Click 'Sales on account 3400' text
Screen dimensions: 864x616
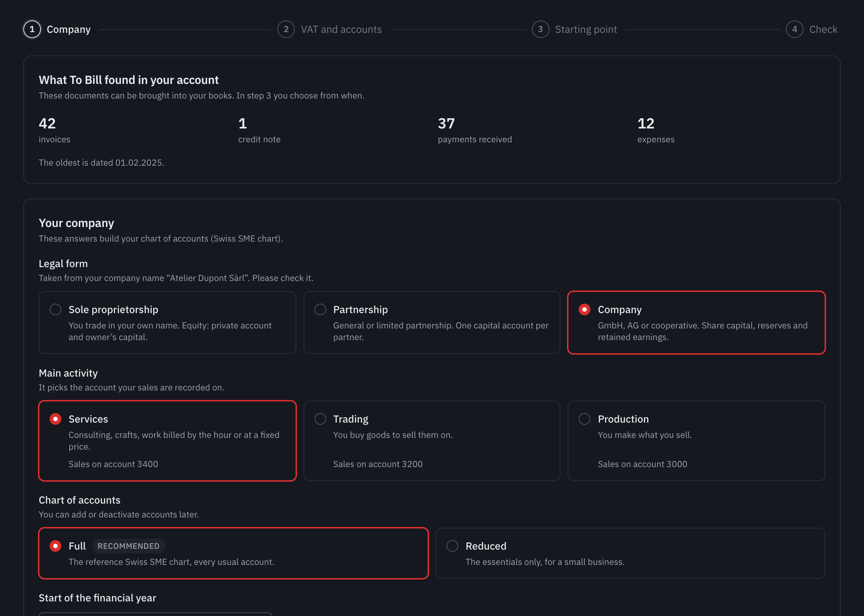click(x=113, y=464)
